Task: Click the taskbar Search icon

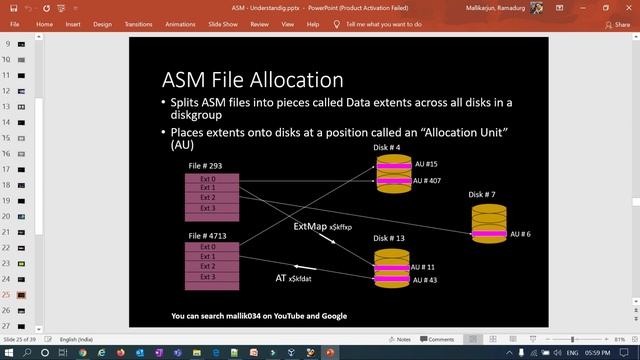Action: (27, 353)
